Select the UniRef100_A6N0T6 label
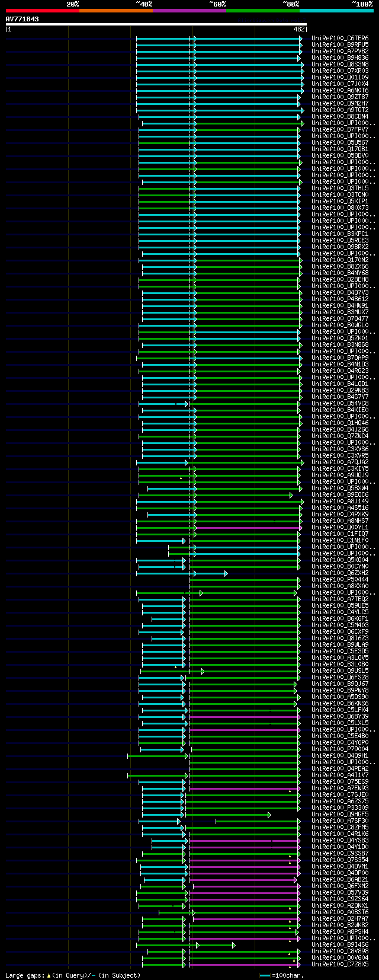Viewport: 379px width, 980px height. coord(340,91)
